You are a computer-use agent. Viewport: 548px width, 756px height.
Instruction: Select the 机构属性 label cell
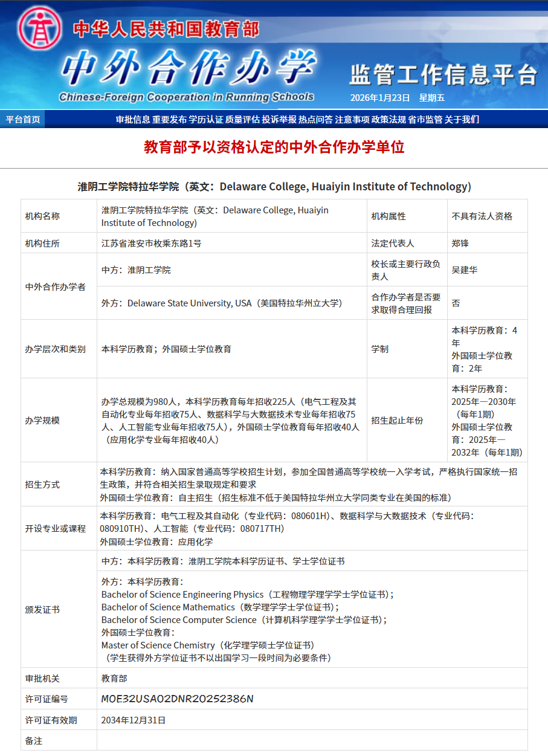point(407,216)
